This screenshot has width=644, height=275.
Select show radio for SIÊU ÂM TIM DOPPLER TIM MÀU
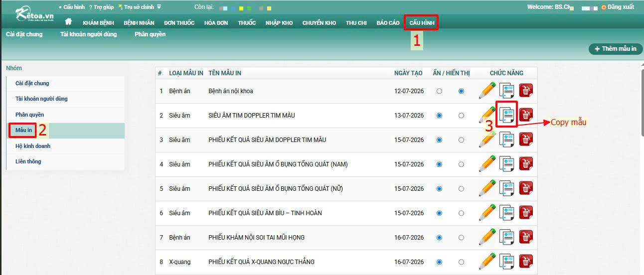[x=461, y=116]
